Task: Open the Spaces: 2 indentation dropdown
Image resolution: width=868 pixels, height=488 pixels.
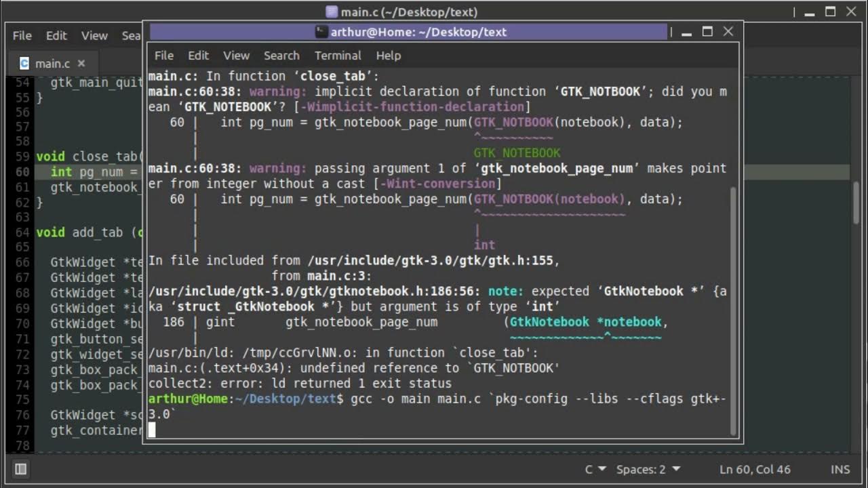Action: 648,469
